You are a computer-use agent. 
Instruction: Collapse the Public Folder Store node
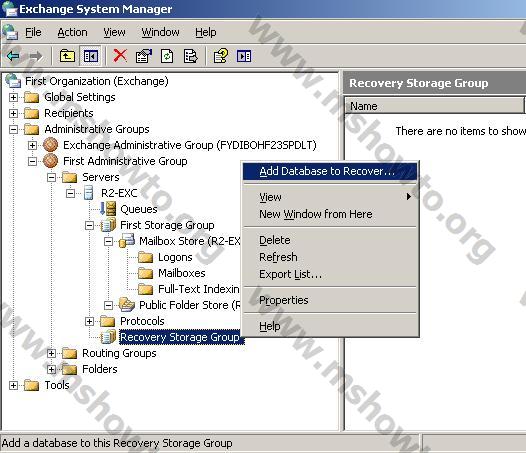[x=108, y=305]
